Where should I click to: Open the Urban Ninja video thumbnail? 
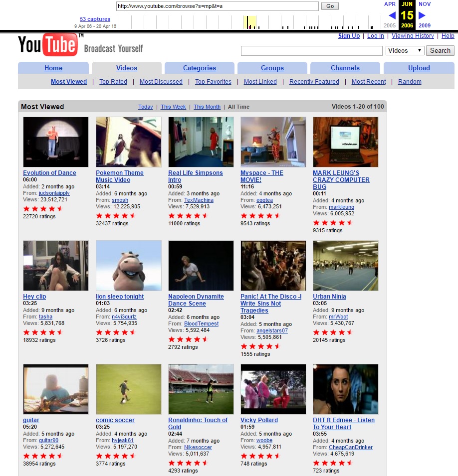[346, 266]
